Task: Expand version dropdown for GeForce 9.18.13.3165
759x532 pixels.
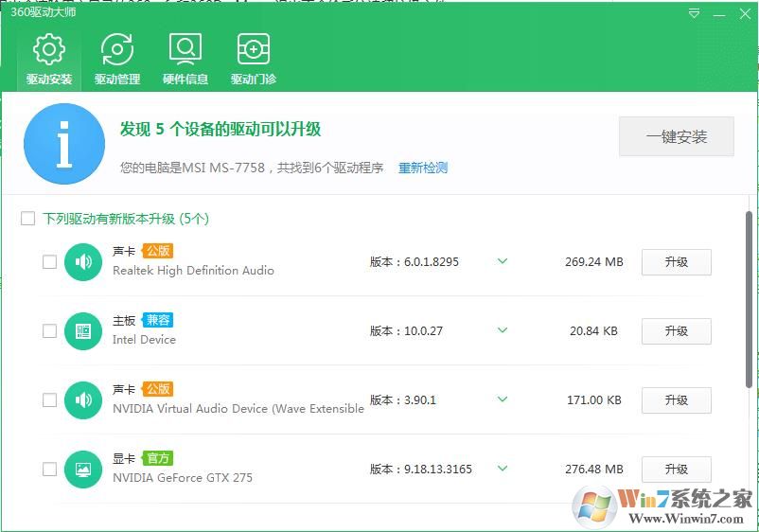Action: pyautogui.click(x=503, y=469)
